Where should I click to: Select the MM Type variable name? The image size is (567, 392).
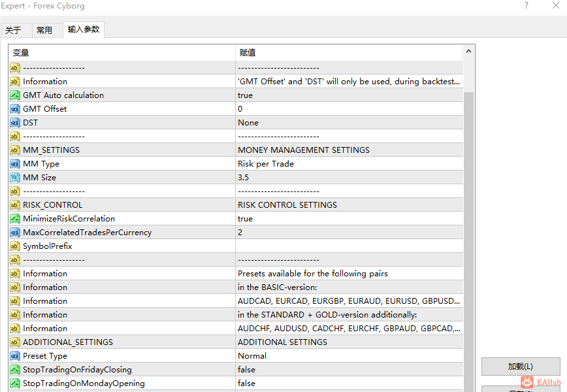(41, 164)
